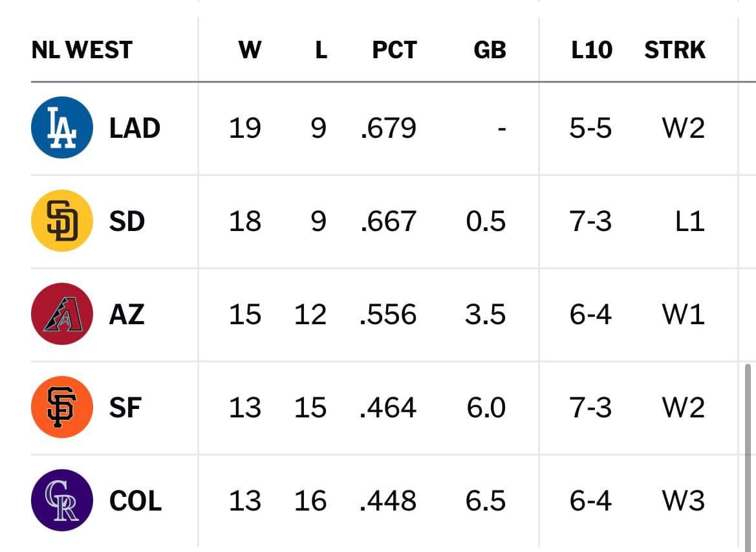
Task: Open the LAD team link
Action: point(135,128)
